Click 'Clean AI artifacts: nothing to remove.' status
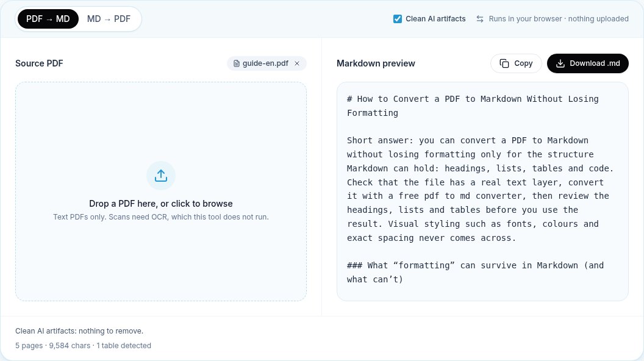This screenshot has width=644, height=361. 79,331
